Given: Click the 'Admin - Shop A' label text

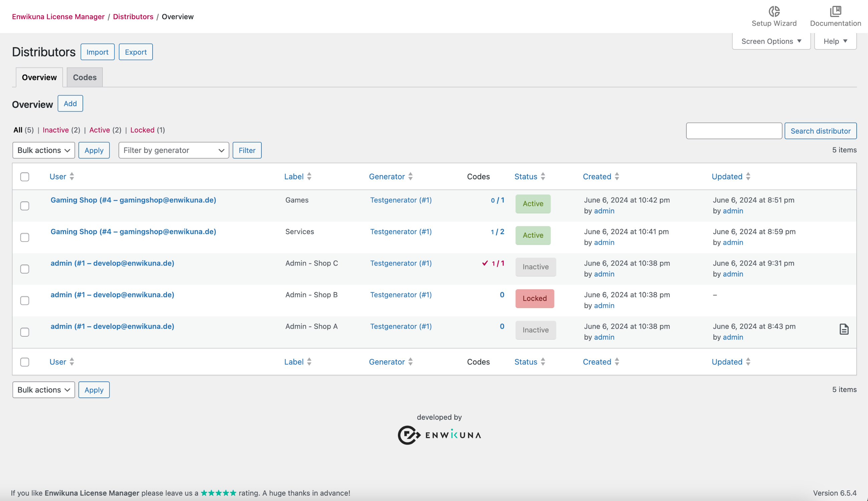Looking at the screenshot, I should (x=311, y=326).
